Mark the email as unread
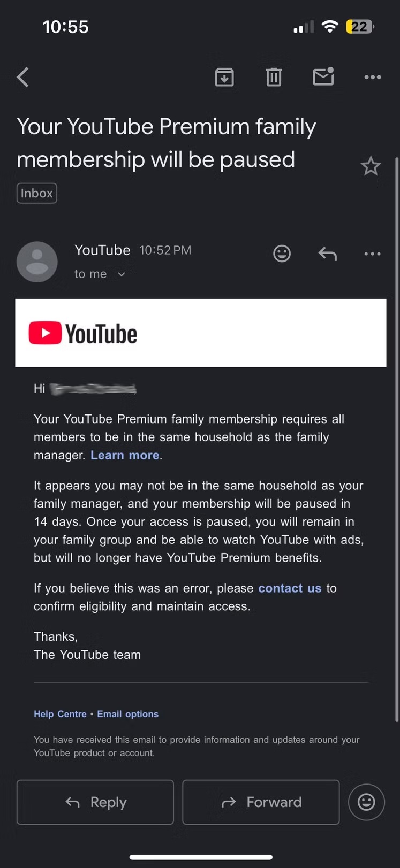The height and width of the screenshot is (868, 400). 323,77
